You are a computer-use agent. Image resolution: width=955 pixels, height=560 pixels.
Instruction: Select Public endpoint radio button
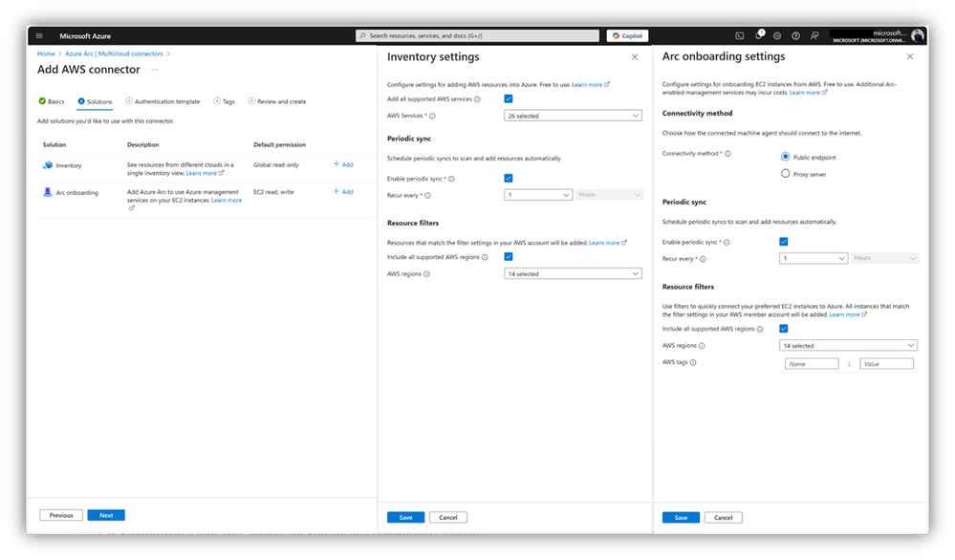click(786, 157)
